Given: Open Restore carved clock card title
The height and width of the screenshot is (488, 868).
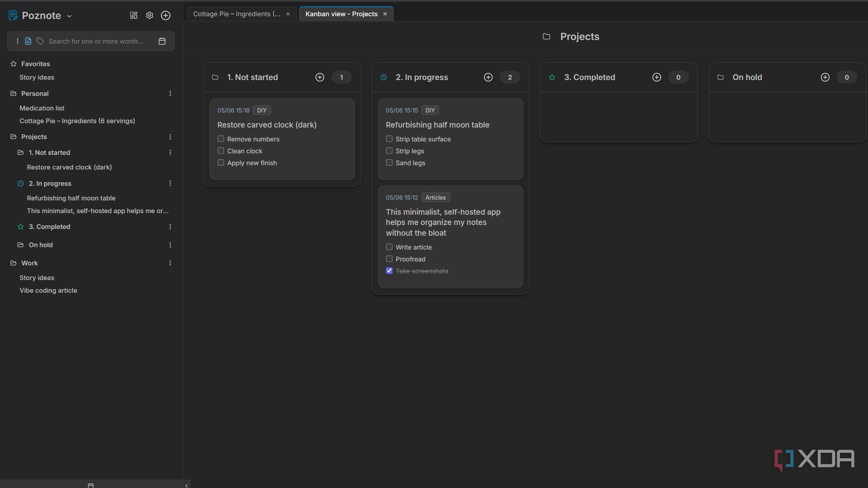Looking at the screenshot, I should coord(267,125).
